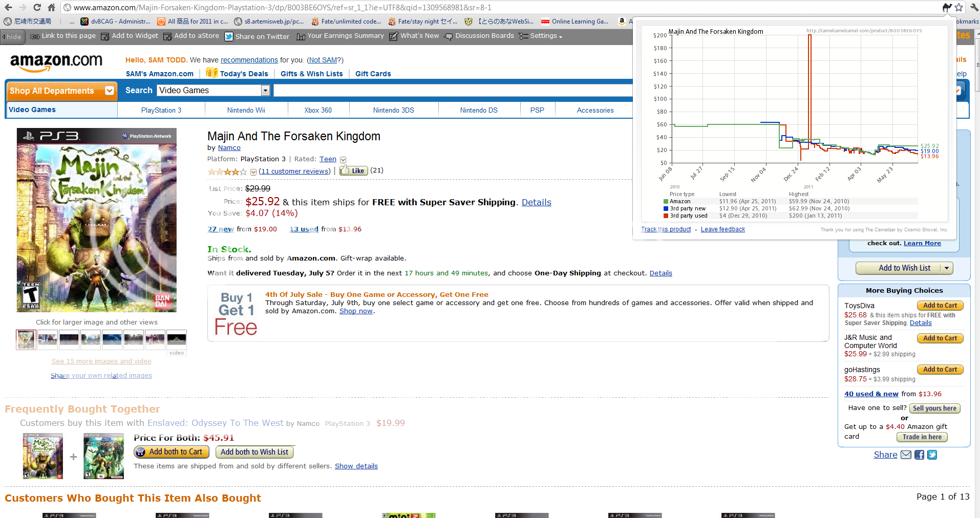The image size is (980, 518).
Task: Open Add to Wish List dropdown arrow
Action: (x=947, y=268)
